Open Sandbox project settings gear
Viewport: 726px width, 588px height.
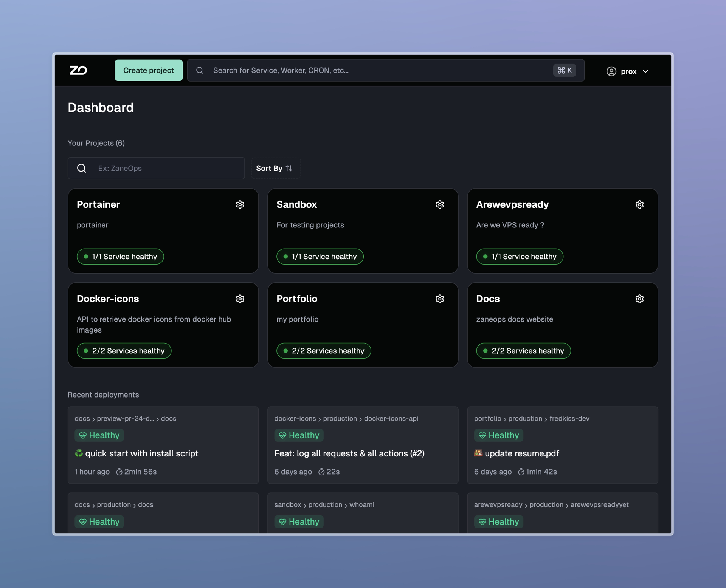point(440,204)
